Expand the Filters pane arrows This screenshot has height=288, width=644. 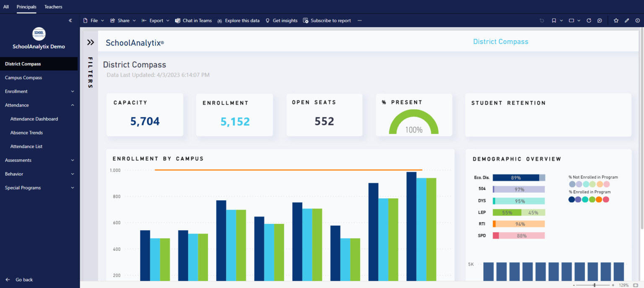(90, 42)
